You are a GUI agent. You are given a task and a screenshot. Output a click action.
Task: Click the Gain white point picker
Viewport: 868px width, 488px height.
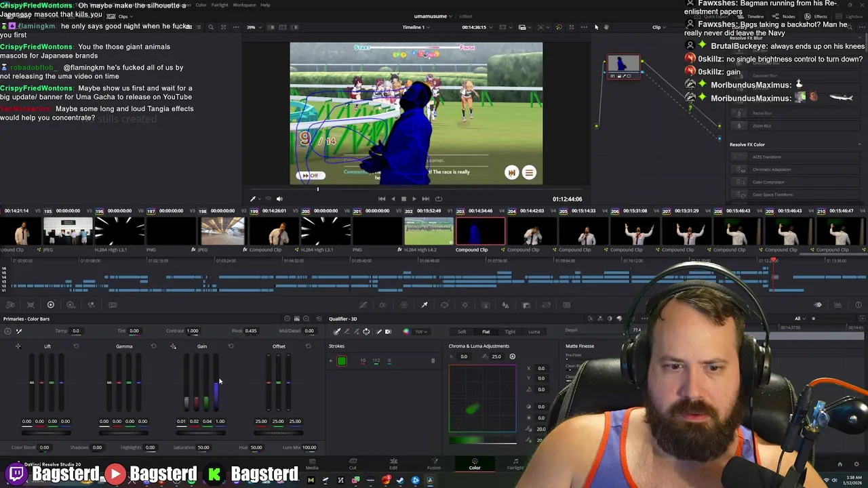tap(173, 346)
